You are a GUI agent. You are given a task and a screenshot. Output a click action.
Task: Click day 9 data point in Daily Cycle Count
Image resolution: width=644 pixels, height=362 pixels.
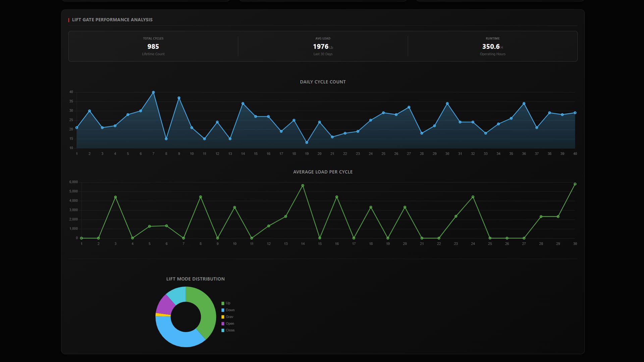coord(179,98)
